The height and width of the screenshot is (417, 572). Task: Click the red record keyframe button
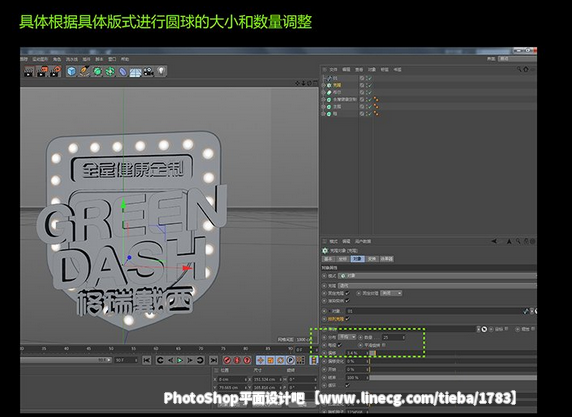point(227,360)
